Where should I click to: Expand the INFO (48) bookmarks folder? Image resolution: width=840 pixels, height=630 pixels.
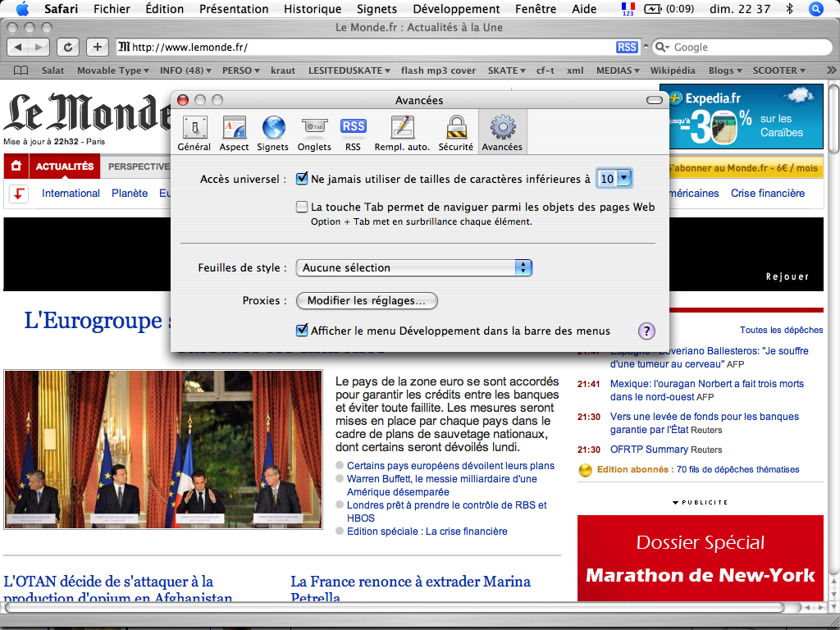pyautogui.click(x=185, y=71)
